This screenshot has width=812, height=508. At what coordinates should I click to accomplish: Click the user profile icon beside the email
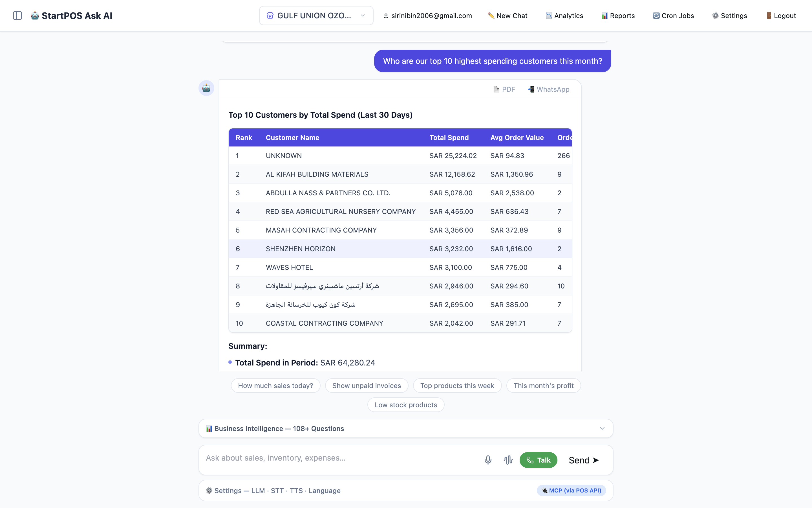(386, 16)
